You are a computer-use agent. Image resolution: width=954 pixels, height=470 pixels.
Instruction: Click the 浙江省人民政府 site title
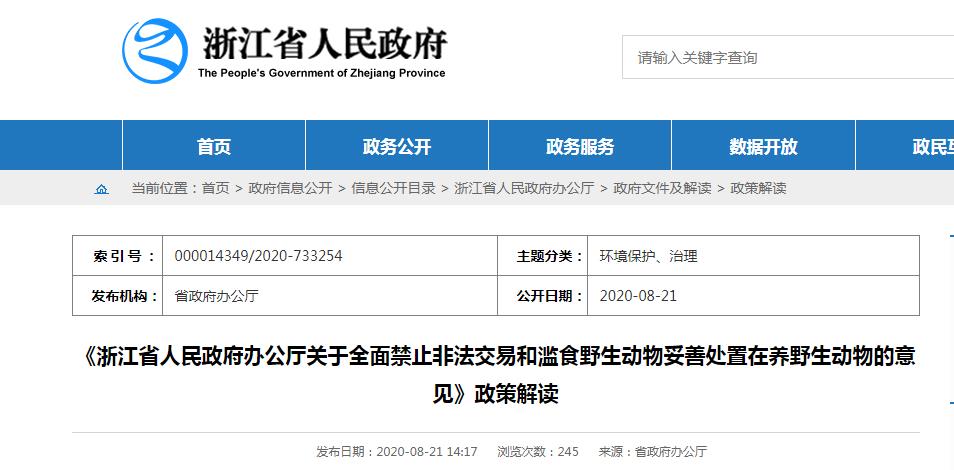[x=322, y=44]
